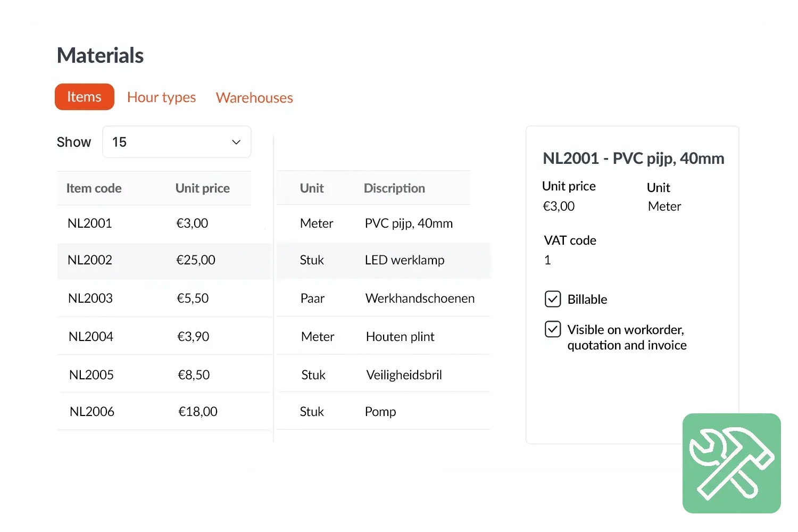Click the green wrench and hammer icon
This screenshot has height=532, width=798.
tap(731, 463)
